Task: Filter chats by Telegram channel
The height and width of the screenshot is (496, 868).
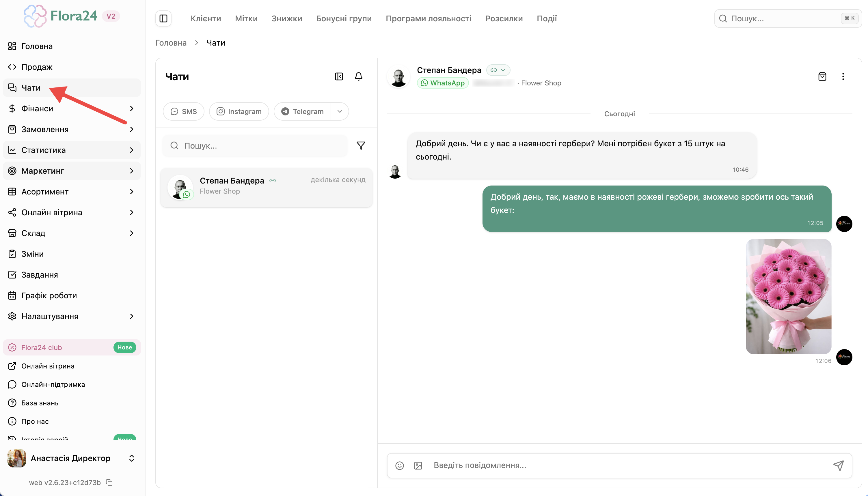Action: [x=302, y=111]
